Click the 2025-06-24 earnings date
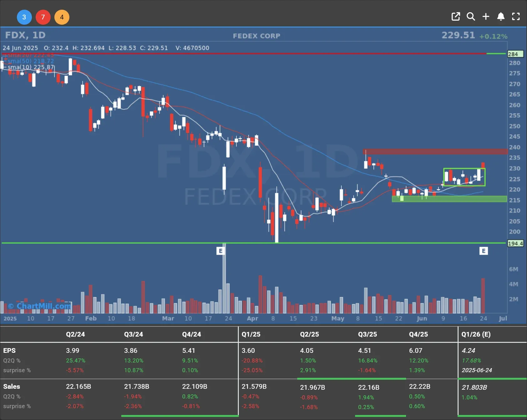 [477, 370]
